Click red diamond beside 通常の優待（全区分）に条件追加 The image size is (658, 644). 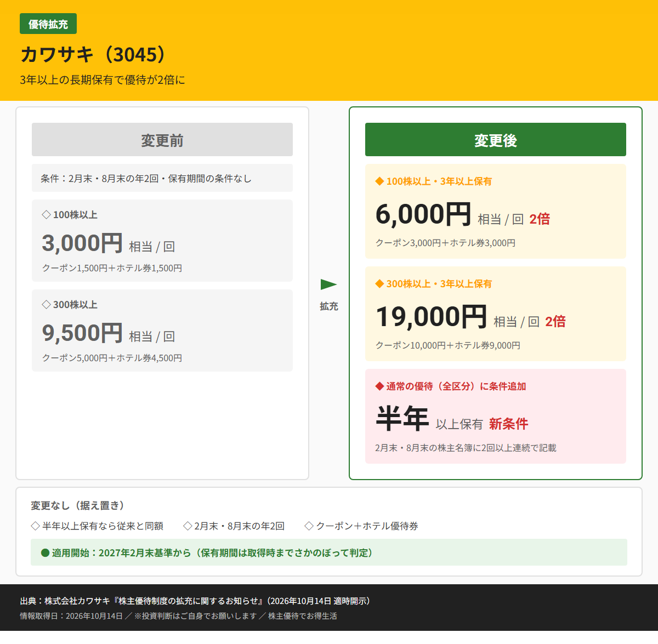(x=379, y=386)
